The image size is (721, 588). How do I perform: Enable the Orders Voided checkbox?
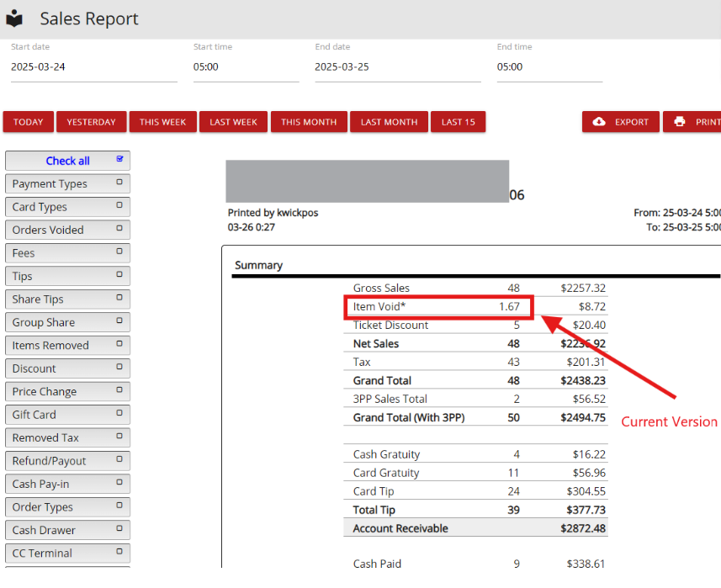click(x=119, y=228)
